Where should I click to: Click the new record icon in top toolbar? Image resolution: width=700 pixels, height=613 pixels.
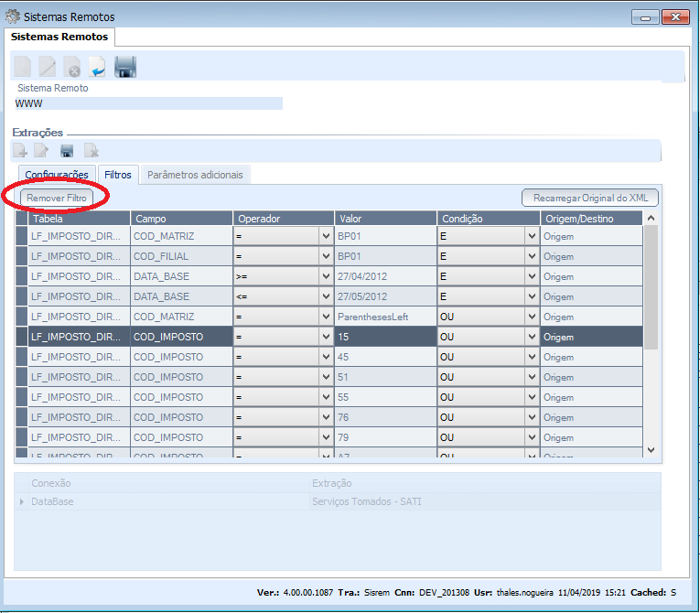[x=22, y=67]
